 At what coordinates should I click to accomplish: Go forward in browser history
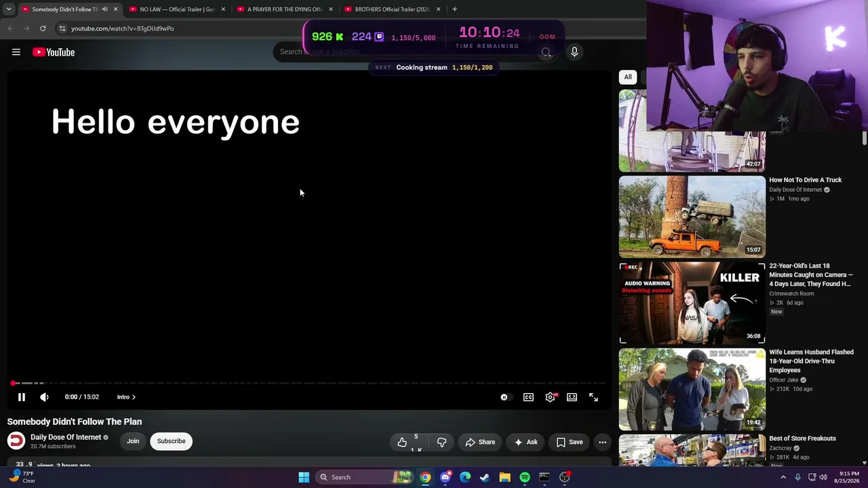click(26, 28)
